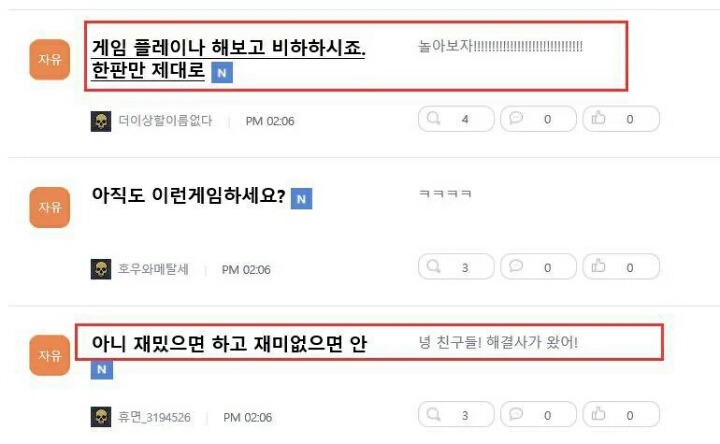Click preview text '놀아보자!!!!' of first post
This screenshot has height=444, width=720.
501,46
